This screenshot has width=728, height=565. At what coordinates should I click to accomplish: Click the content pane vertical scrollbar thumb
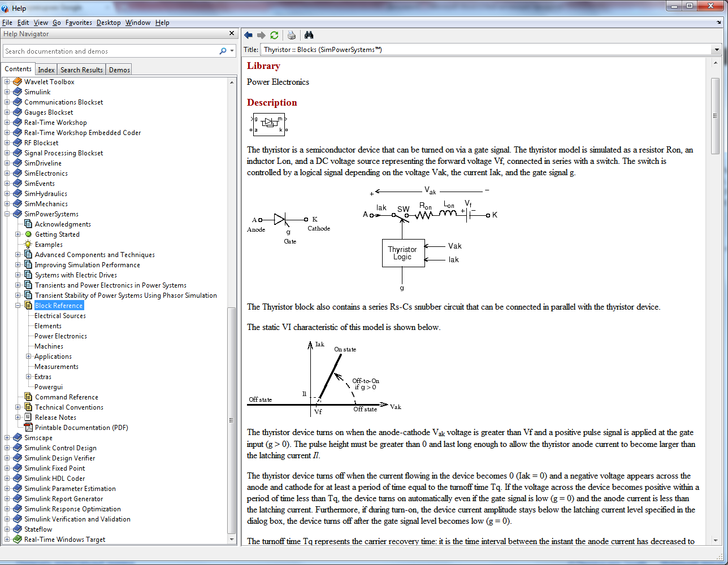click(x=715, y=116)
